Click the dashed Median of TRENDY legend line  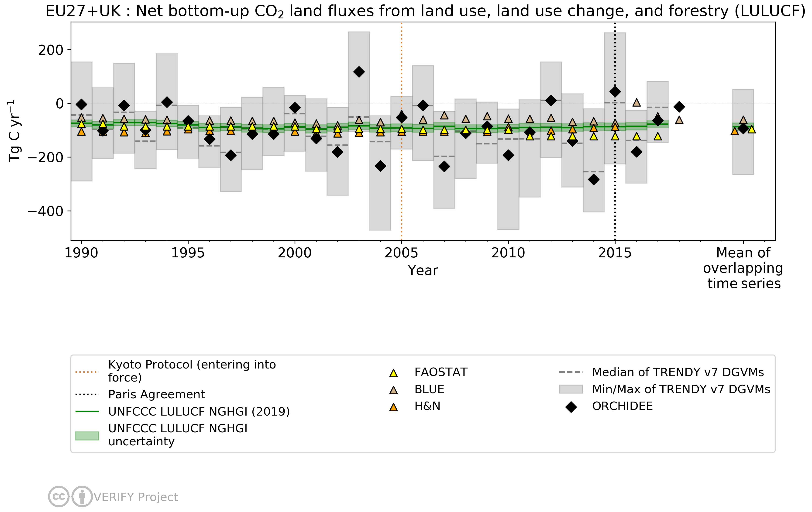pos(571,372)
